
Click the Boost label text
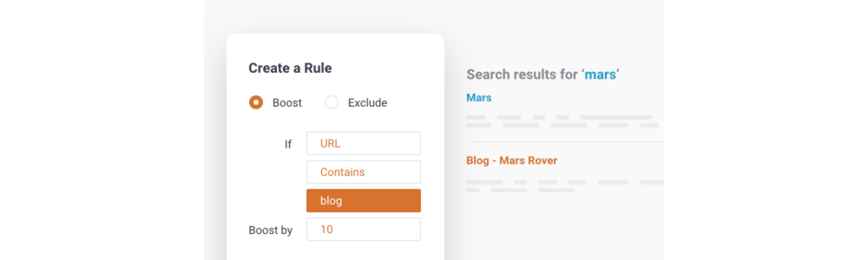[287, 103]
